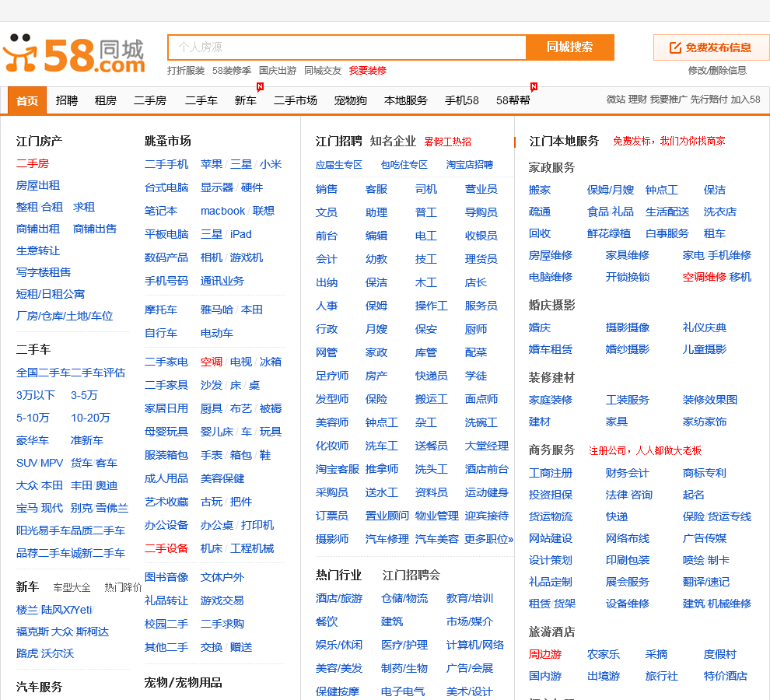This screenshot has height=700, width=770.
Task: Open the 开锁换锁 link
Action: coord(627,277)
